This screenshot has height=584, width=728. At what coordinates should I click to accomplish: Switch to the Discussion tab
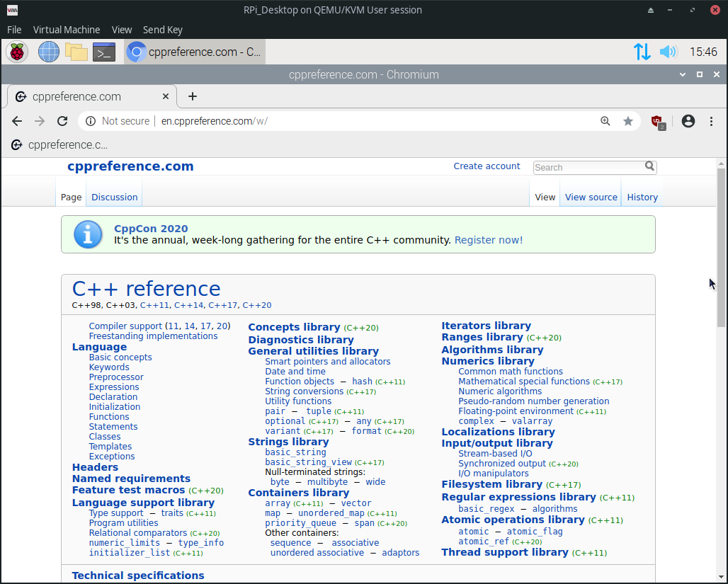[114, 197]
